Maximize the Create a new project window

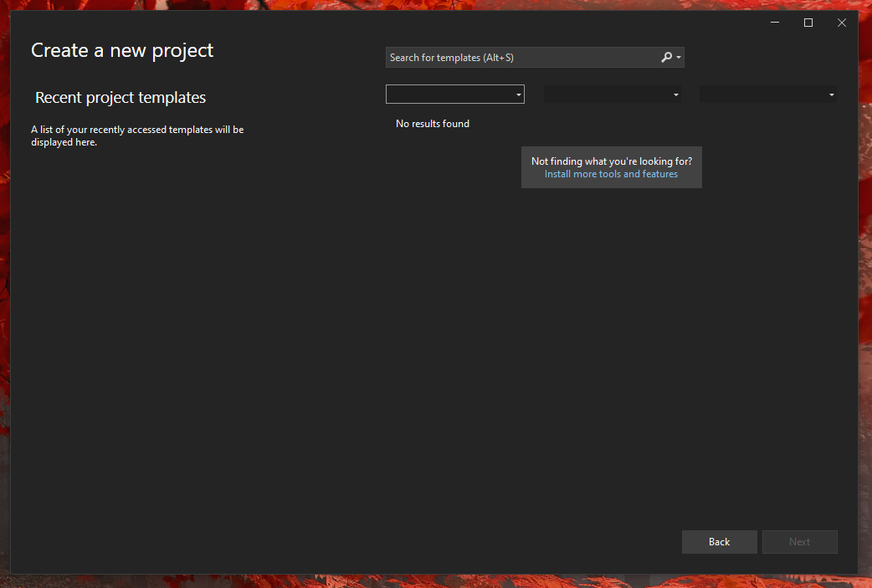(808, 23)
